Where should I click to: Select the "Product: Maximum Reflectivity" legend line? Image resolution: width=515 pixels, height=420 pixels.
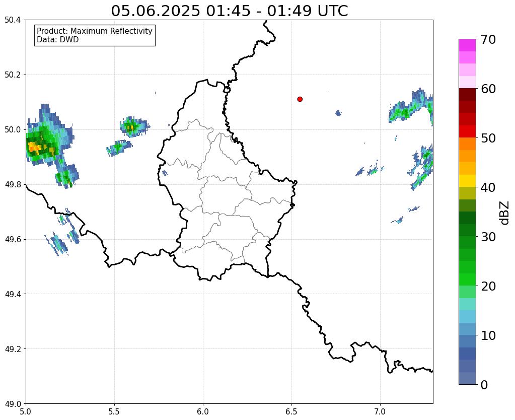coord(95,31)
